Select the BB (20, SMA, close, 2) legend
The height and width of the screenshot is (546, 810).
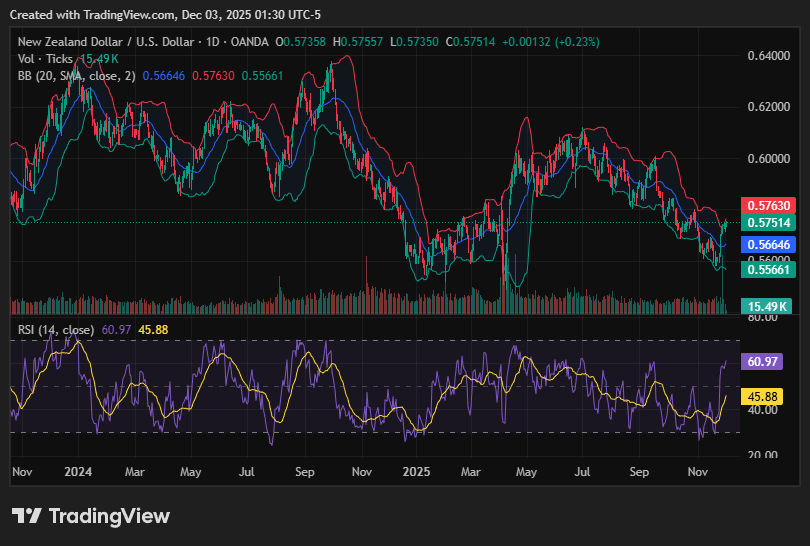pos(77,75)
